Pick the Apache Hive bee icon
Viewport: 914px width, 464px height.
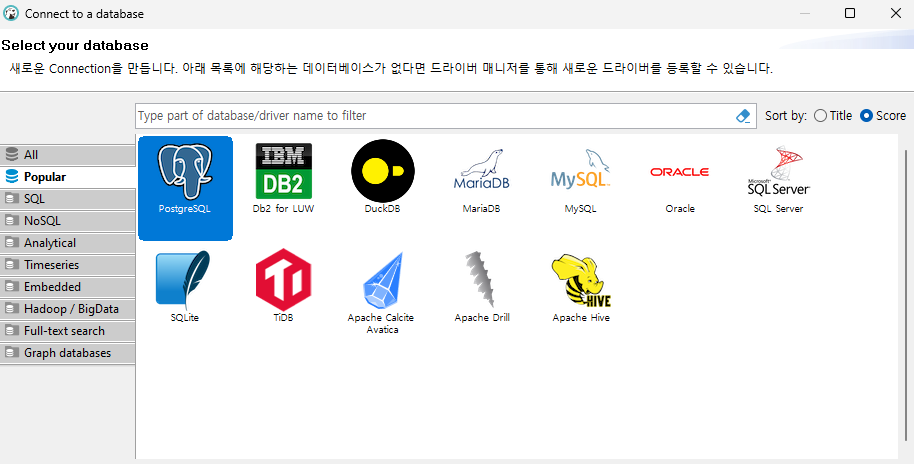pos(581,281)
